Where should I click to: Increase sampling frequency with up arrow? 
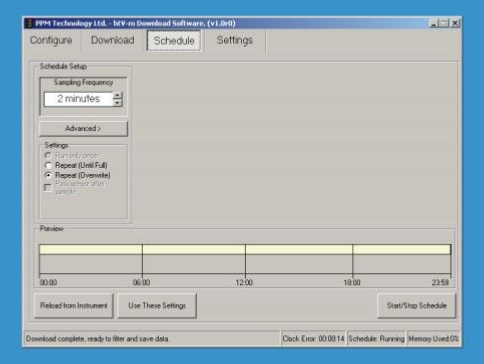point(117,95)
